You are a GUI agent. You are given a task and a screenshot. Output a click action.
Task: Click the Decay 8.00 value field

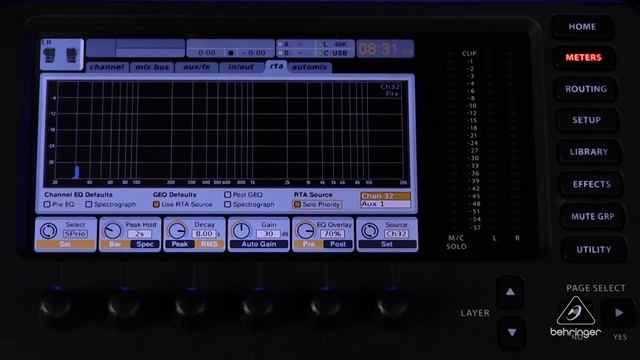(204, 234)
